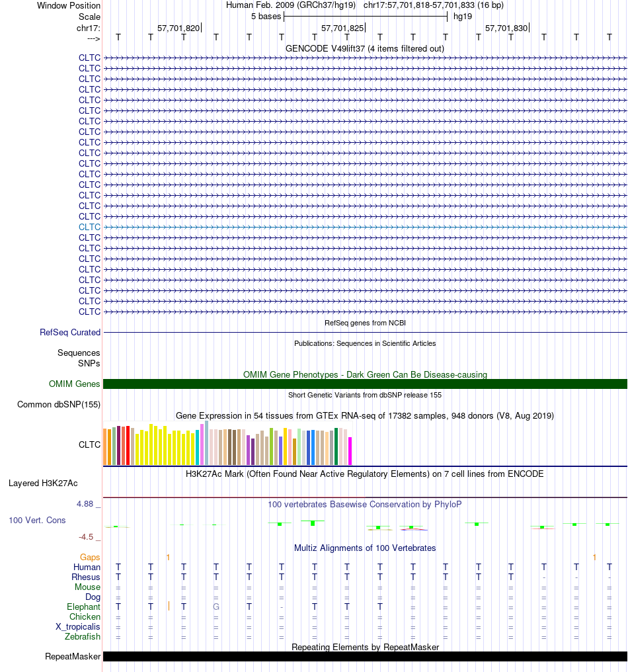Click the GENCODE V49lift37 track title
The height and width of the screenshot is (672, 628).
tap(365, 48)
